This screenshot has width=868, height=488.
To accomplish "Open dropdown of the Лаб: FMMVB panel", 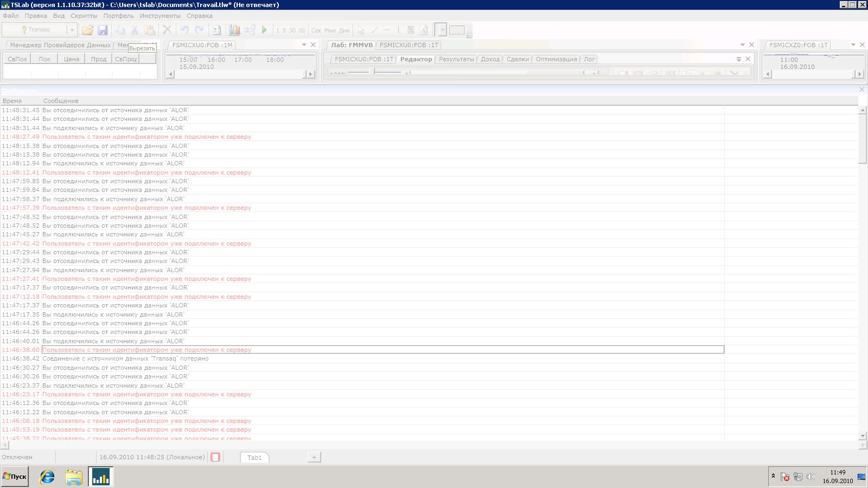I will click(x=743, y=45).
